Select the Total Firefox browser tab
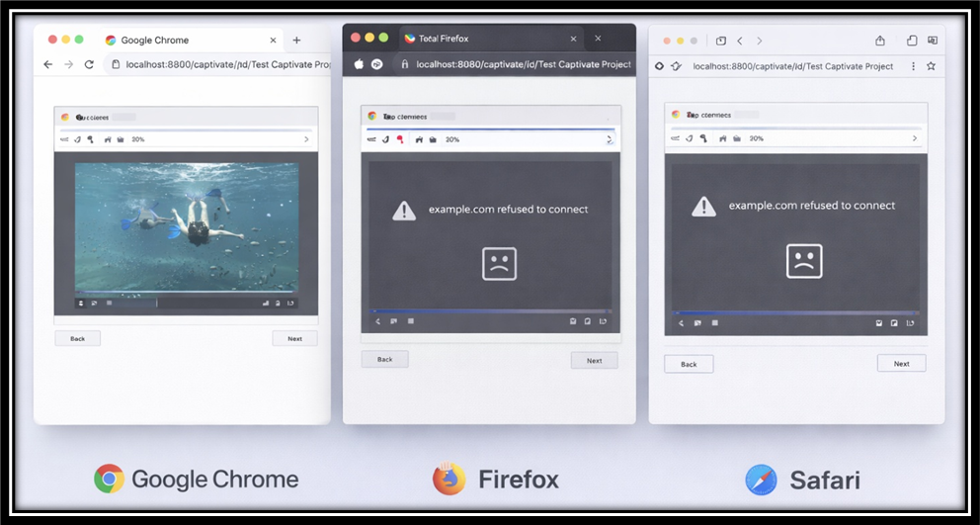980x525 pixels. [445, 39]
